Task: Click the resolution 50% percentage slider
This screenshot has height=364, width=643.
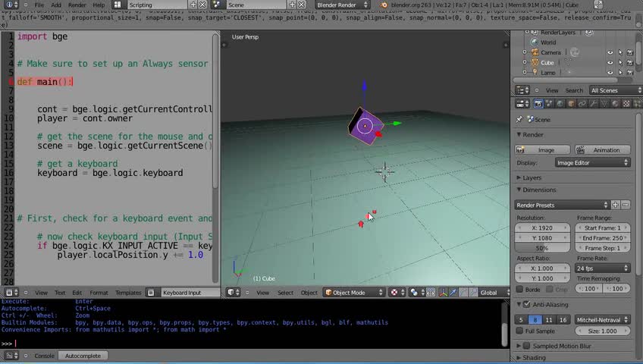Action: (x=542, y=248)
